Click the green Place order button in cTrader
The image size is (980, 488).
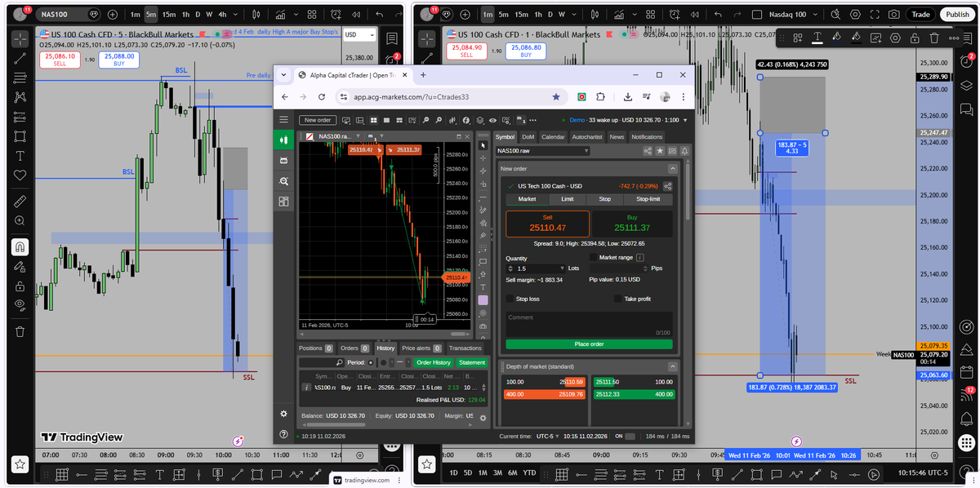[589, 344]
